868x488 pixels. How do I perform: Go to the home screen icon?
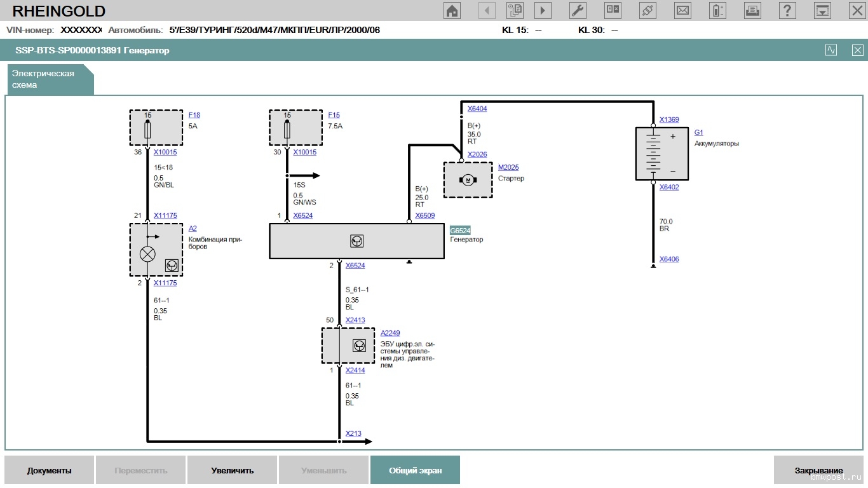pyautogui.click(x=452, y=11)
